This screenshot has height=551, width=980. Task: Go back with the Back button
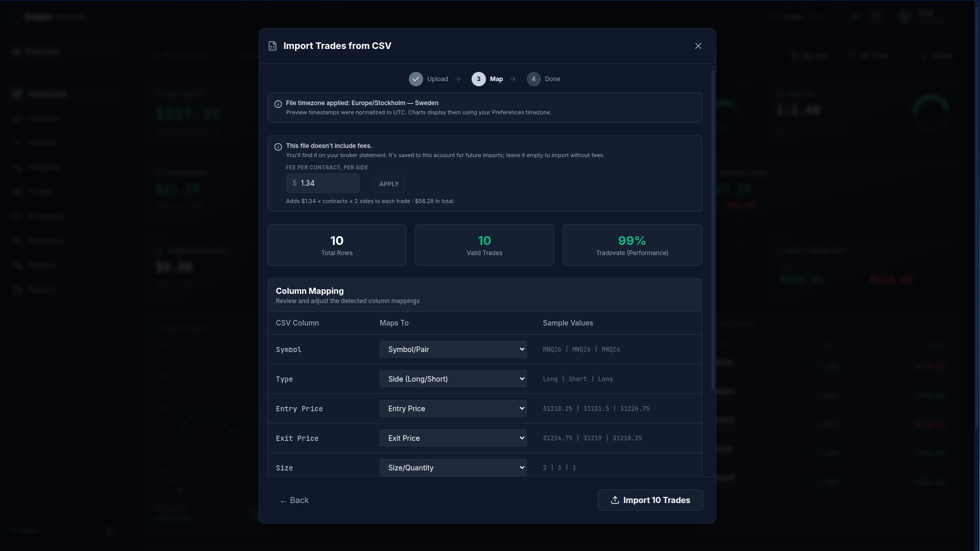295,500
